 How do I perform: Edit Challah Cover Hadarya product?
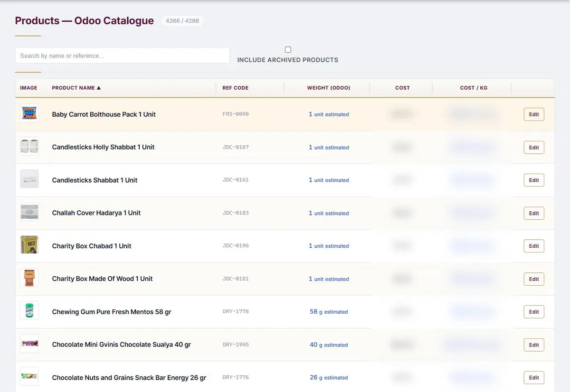pos(534,213)
